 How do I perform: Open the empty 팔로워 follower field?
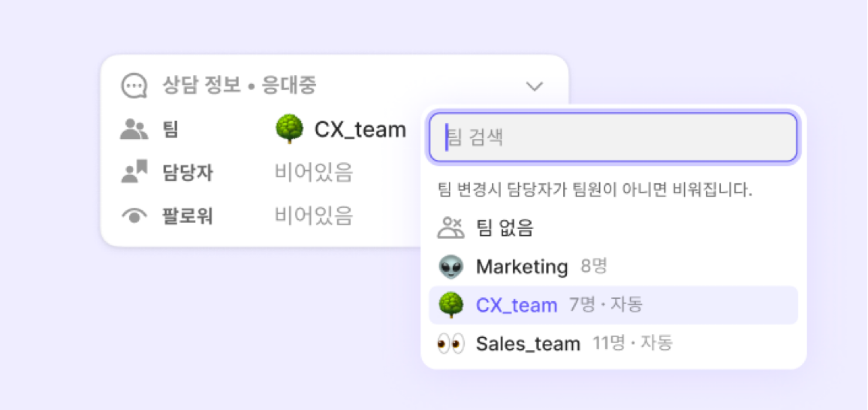(313, 216)
